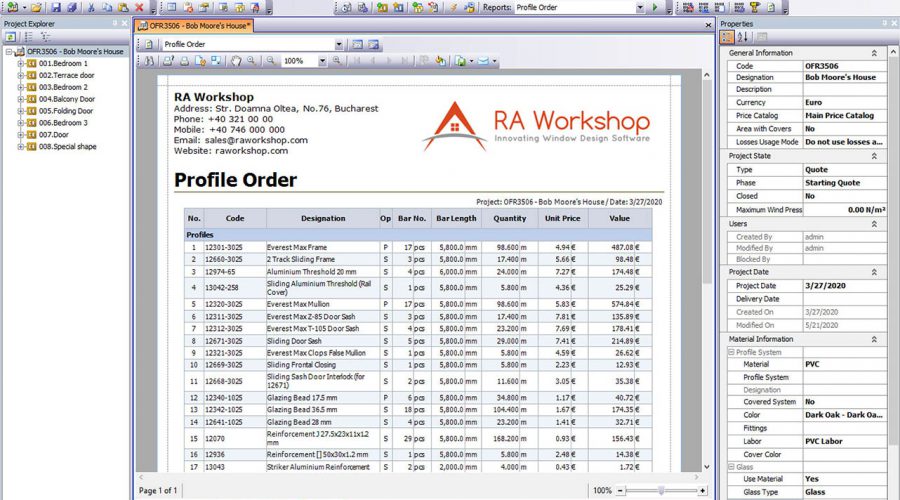Save the project with the floppy disk icon
The height and width of the screenshot is (500, 900).
point(56,7)
